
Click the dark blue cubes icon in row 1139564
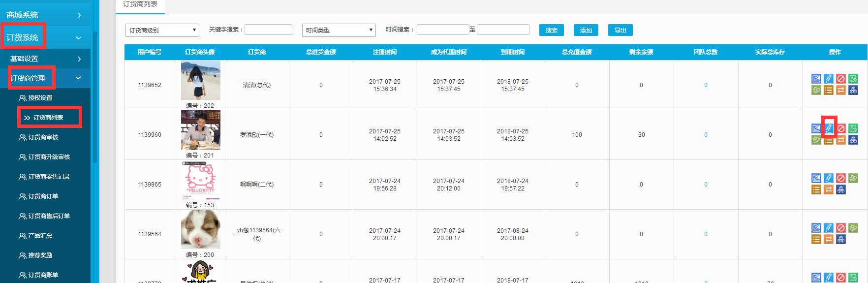(841, 239)
